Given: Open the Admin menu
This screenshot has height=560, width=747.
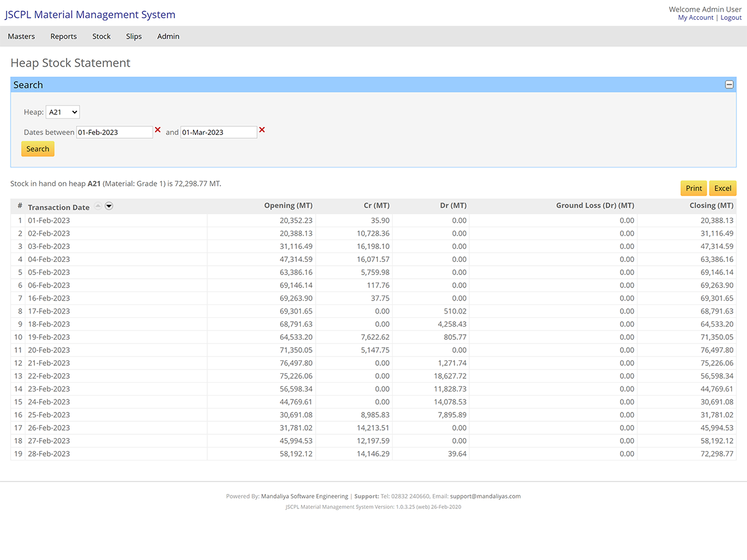Looking at the screenshot, I should click(168, 36).
